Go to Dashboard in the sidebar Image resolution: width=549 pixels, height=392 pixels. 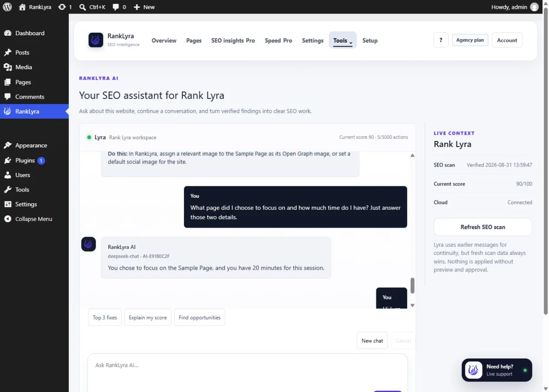[x=34, y=33]
